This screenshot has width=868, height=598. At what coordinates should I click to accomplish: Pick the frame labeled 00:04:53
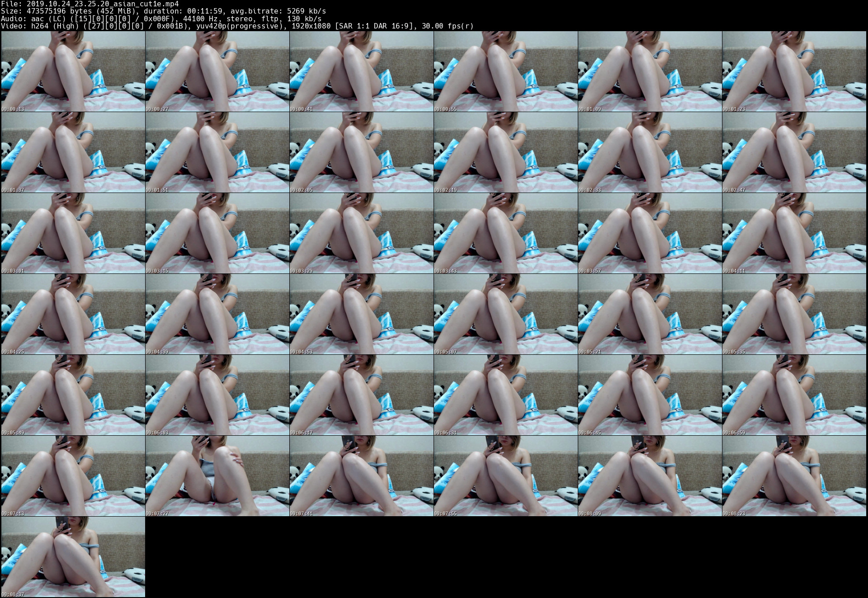pos(361,314)
